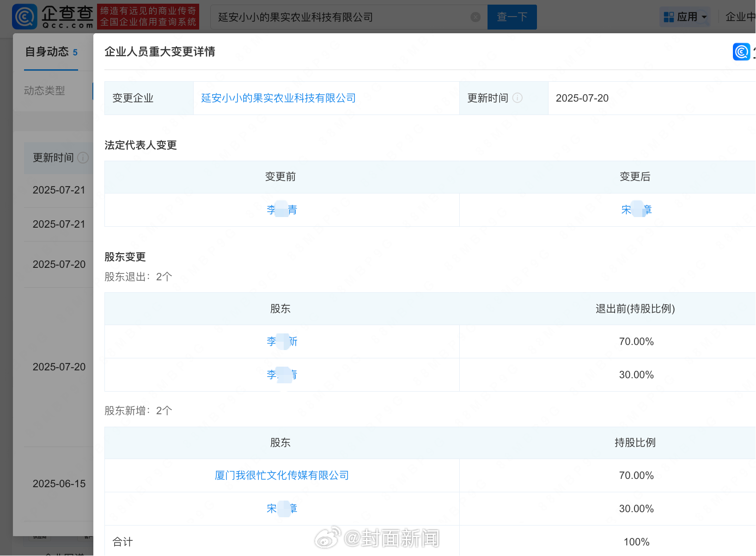The height and width of the screenshot is (556, 756).
Task: Click the 应用 grid icon
Action: (x=669, y=17)
